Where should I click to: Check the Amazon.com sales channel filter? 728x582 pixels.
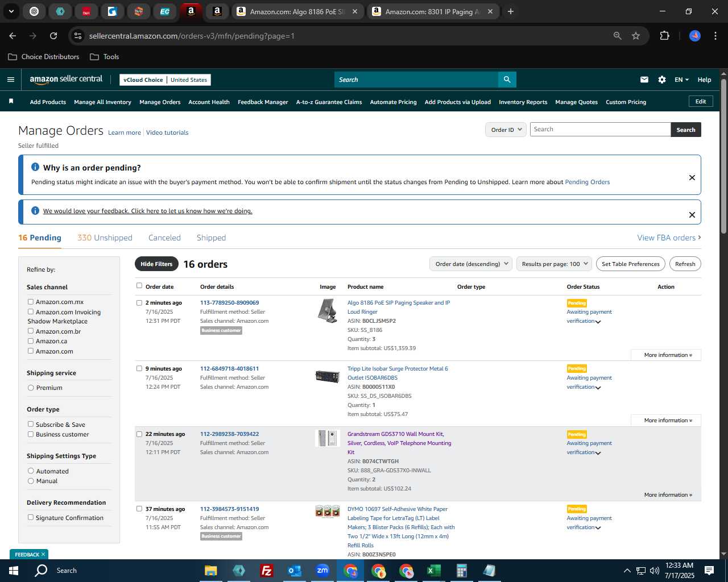(x=31, y=351)
